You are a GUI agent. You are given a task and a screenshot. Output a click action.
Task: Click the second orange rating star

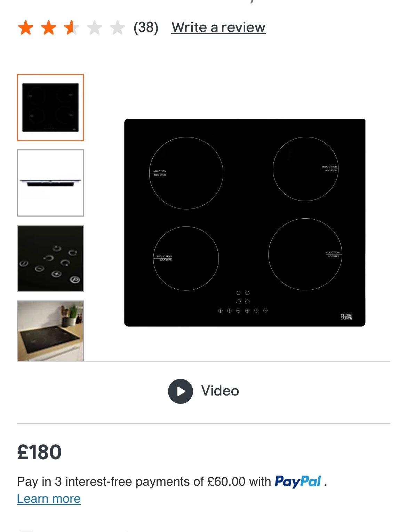pos(48,28)
